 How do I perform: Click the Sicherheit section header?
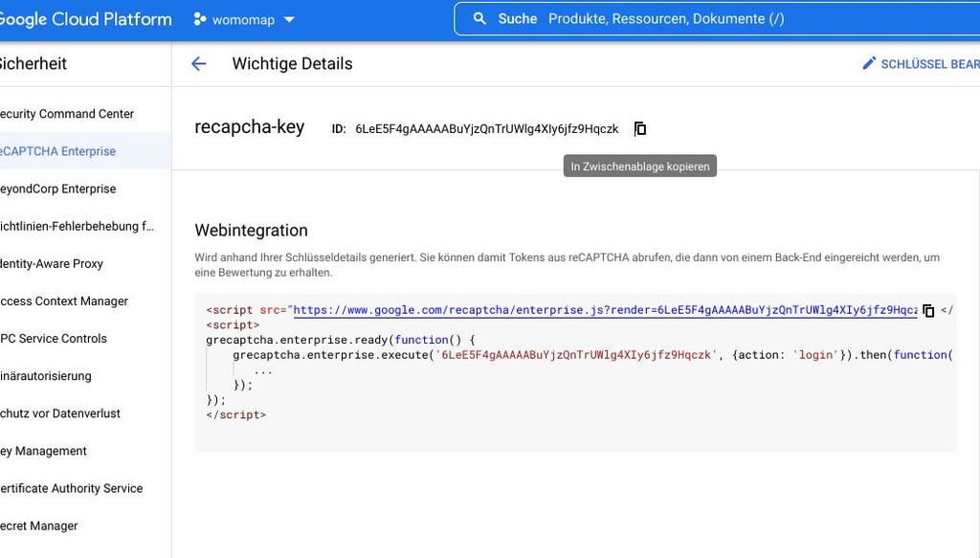(33, 64)
